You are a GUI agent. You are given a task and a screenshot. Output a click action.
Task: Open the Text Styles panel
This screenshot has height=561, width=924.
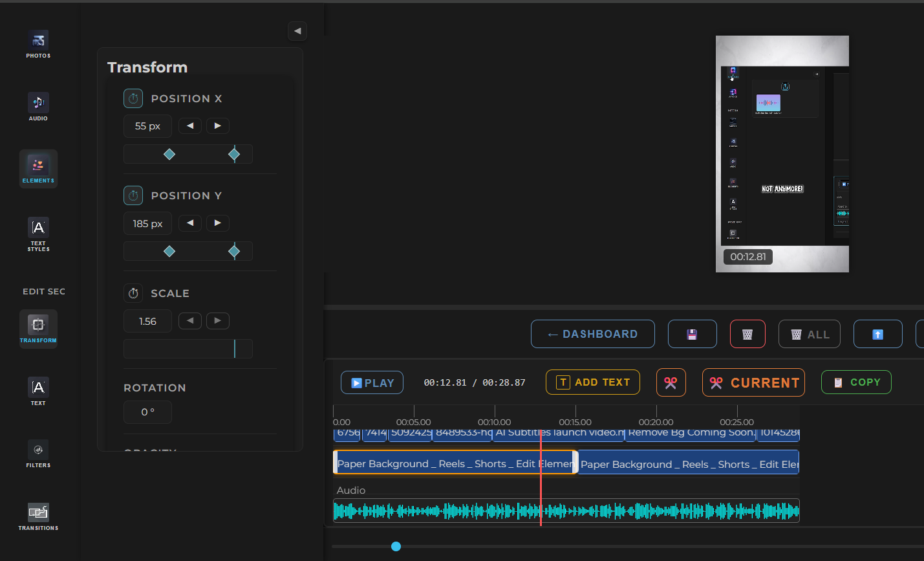(x=38, y=234)
